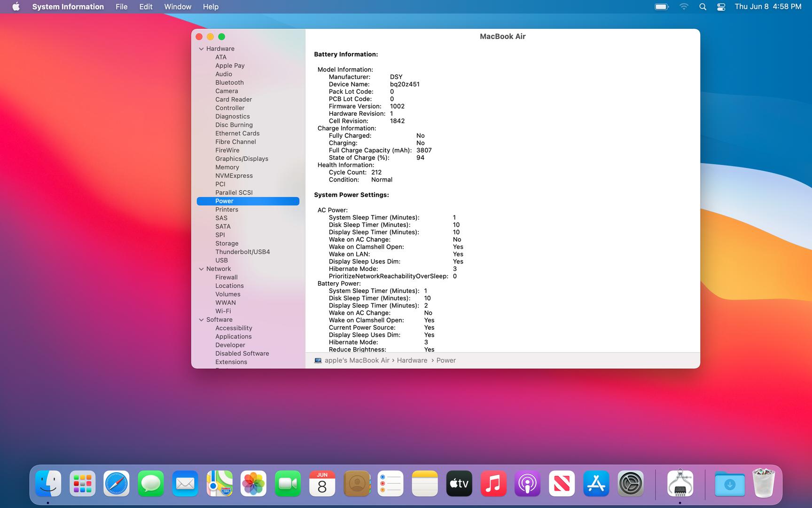Image resolution: width=812 pixels, height=508 pixels.
Task: Open Spotlight search icon in menu bar
Action: click(x=703, y=7)
